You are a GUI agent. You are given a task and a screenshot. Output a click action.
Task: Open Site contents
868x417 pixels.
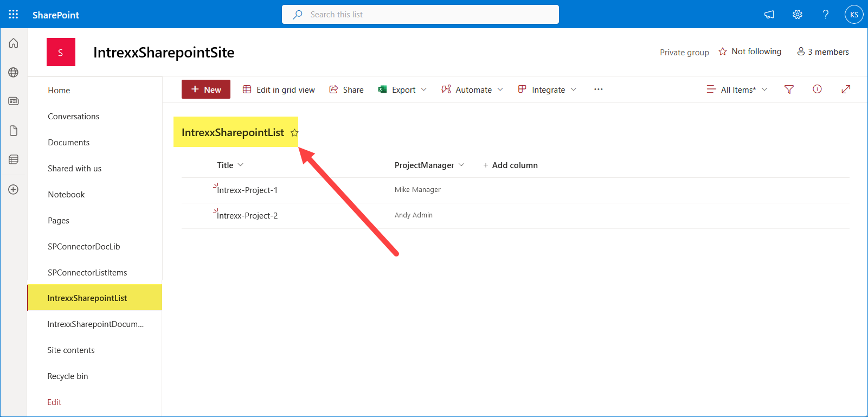click(x=71, y=350)
